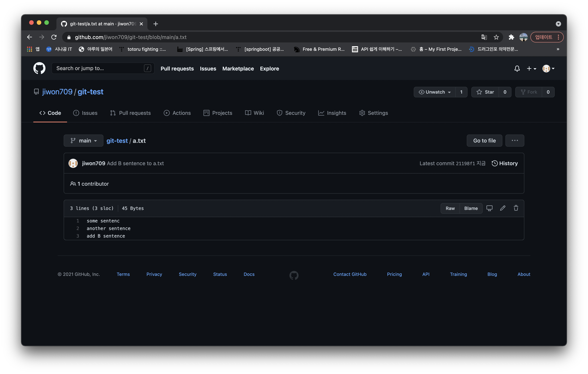Focus the Search or jump to field

click(99, 68)
